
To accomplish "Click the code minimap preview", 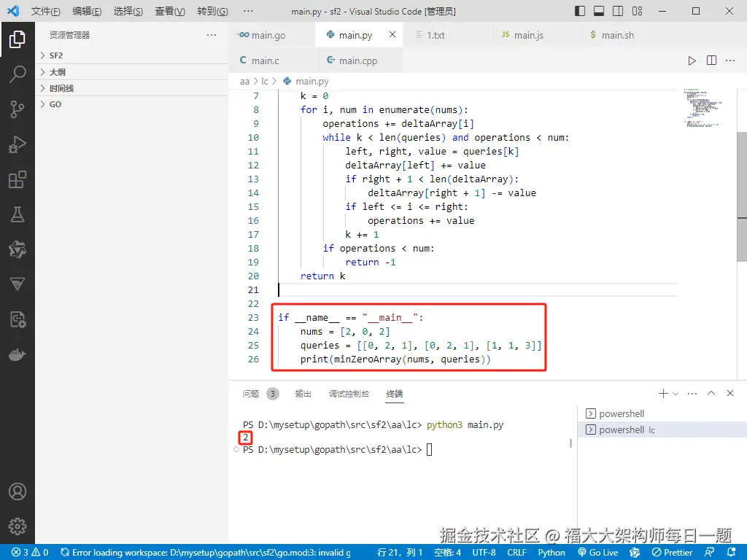I will [x=703, y=108].
